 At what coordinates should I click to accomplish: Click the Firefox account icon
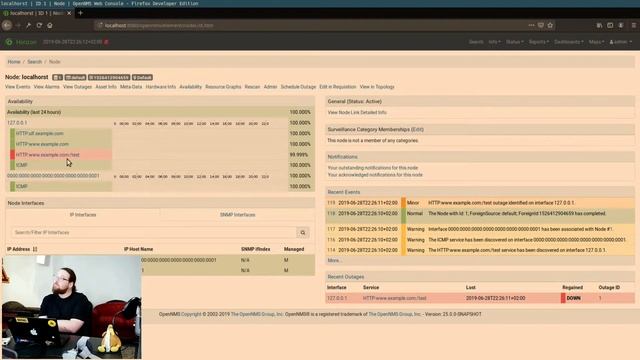[x=621, y=25]
